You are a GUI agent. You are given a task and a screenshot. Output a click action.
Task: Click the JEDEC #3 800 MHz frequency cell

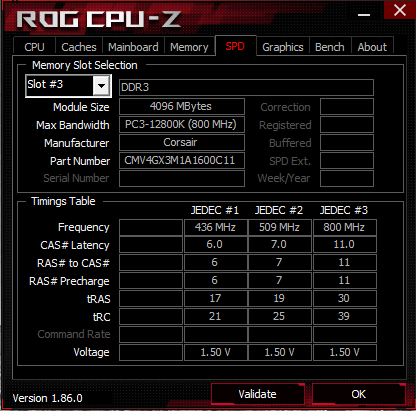[x=344, y=227]
